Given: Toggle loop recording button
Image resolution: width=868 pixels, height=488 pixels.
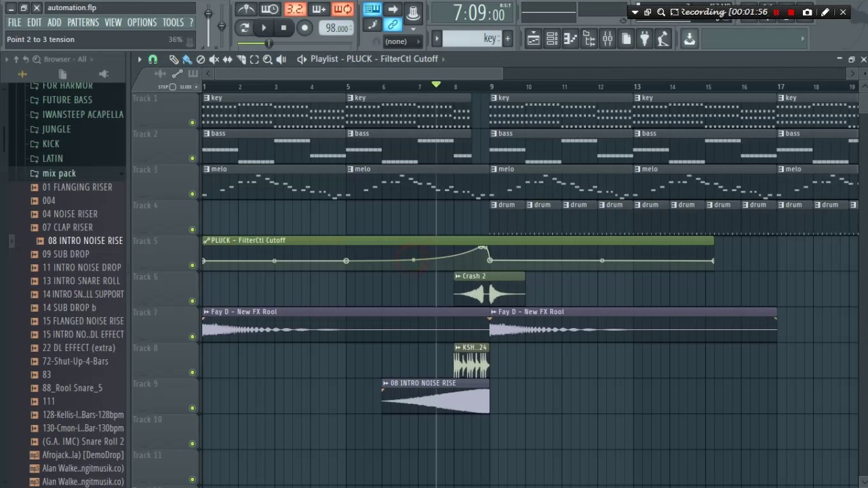Looking at the screenshot, I should tap(343, 9).
